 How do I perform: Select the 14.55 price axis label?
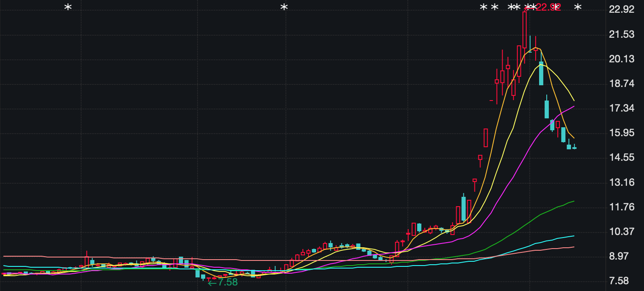point(621,157)
